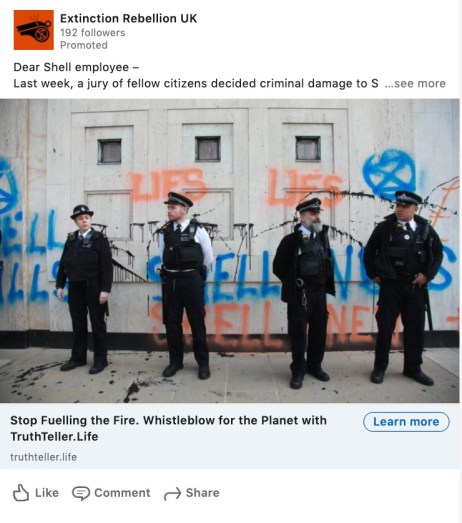This screenshot has height=523, width=462.
Task: Open the Stop Fuelling the Fire headline
Action: (168, 428)
